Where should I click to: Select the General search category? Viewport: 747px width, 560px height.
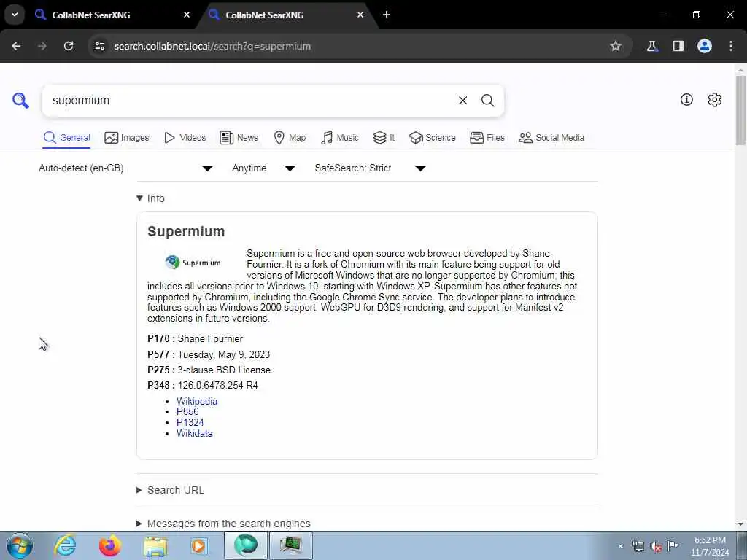point(66,138)
